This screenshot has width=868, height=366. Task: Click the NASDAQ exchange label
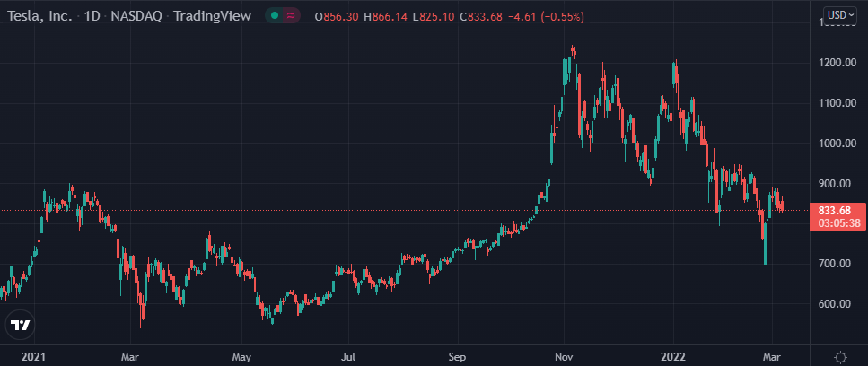[x=136, y=16]
